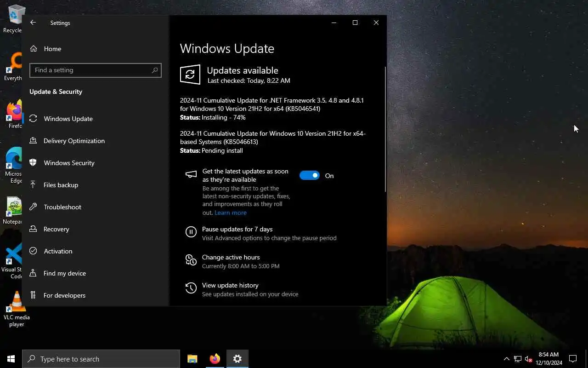Click Last checked: Today, 8:22 AM text
The height and width of the screenshot is (368, 588).
pyautogui.click(x=249, y=80)
